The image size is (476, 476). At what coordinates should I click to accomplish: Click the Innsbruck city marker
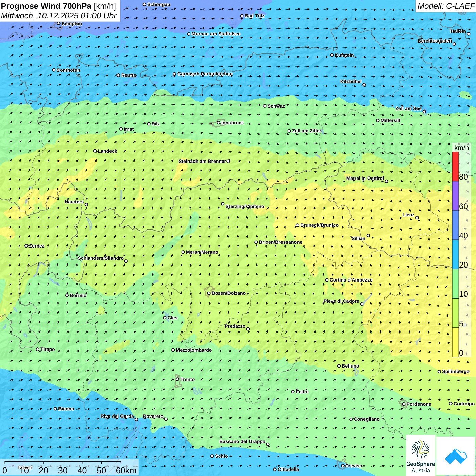pyautogui.click(x=219, y=123)
